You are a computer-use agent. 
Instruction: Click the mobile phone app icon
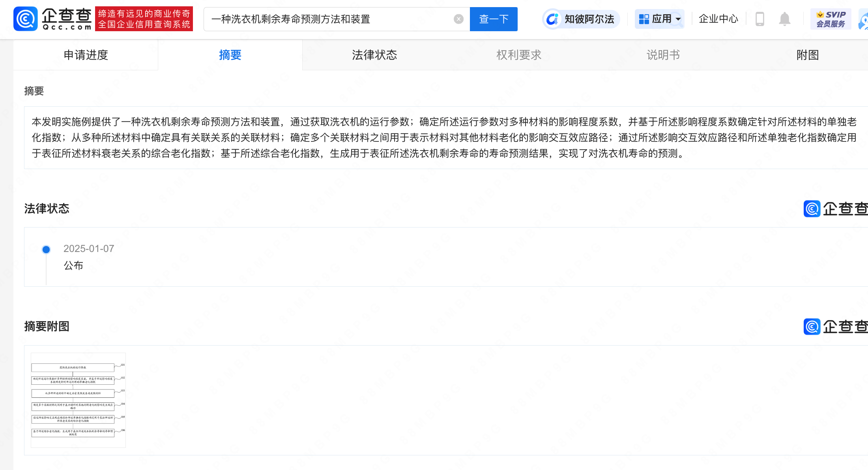pos(759,19)
